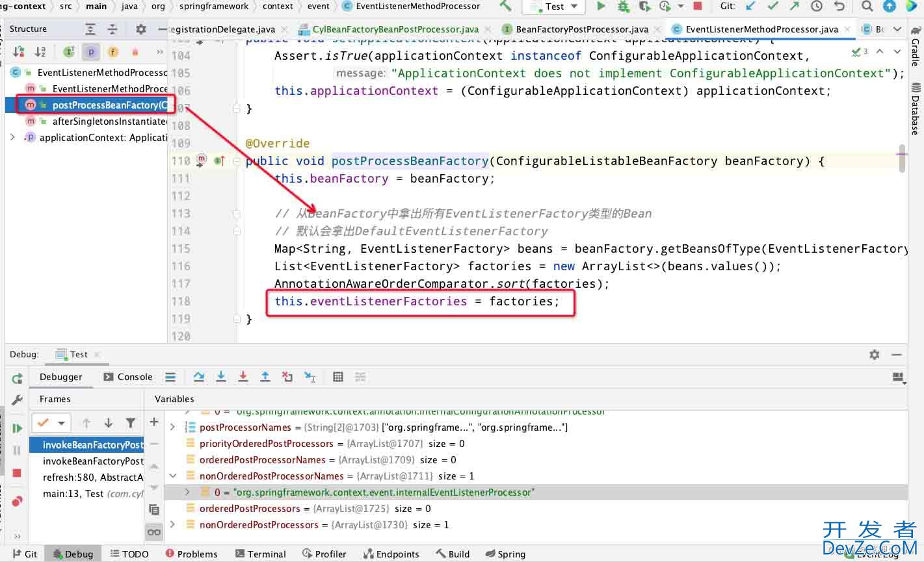Viewport: 924px width, 562px height.
Task: Click Run to Cursor icon
Action: tap(310, 377)
